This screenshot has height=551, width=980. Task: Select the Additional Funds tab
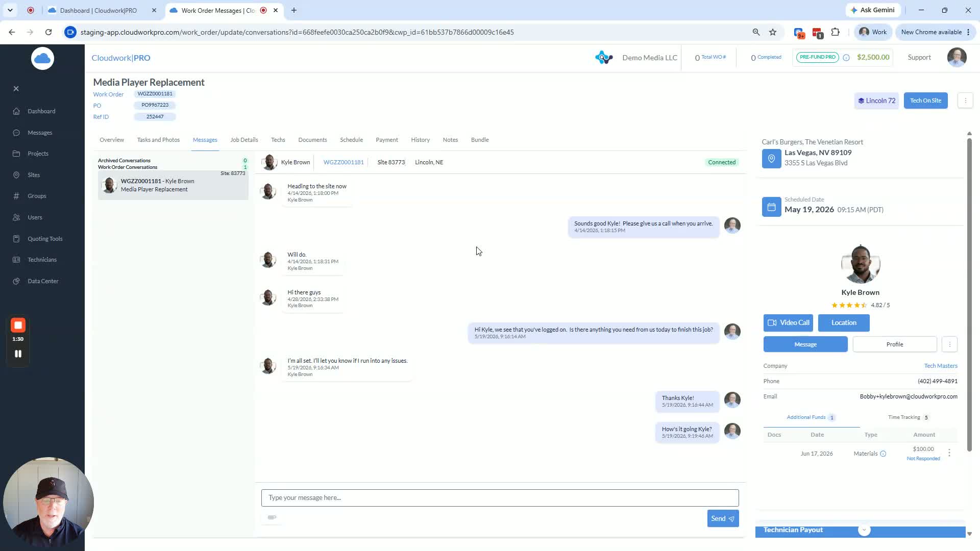pyautogui.click(x=811, y=417)
